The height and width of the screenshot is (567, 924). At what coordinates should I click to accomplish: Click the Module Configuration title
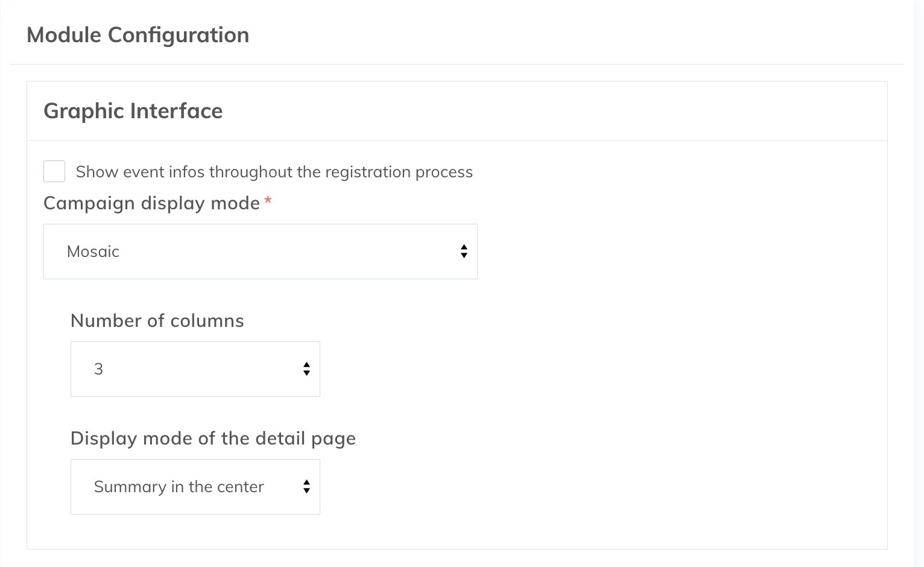pyautogui.click(x=138, y=35)
